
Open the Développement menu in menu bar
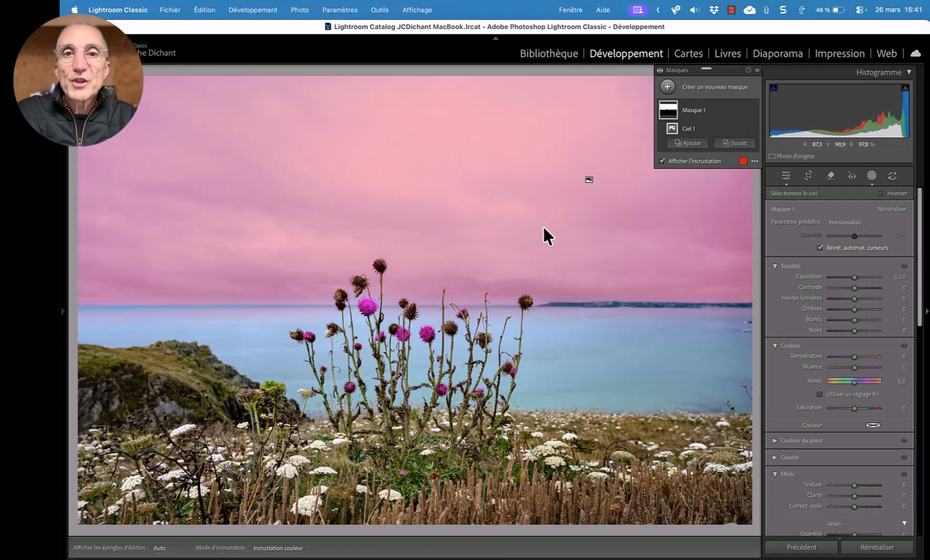[252, 10]
